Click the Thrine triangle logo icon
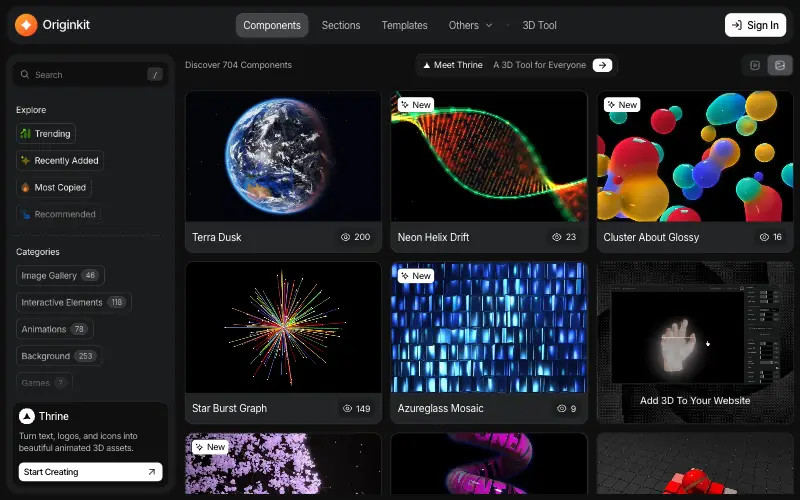Image resolution: width=800 pixels, height=500 pixels. click(x=27, y=416)
